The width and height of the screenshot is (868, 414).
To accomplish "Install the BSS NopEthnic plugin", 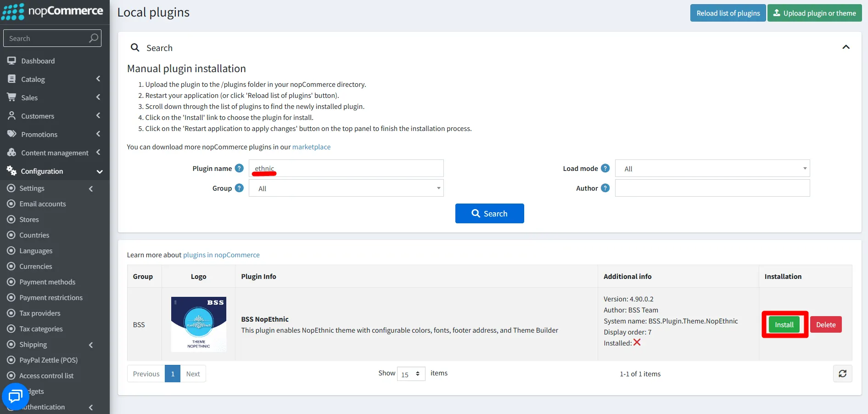I will click(x=784, y=324).
